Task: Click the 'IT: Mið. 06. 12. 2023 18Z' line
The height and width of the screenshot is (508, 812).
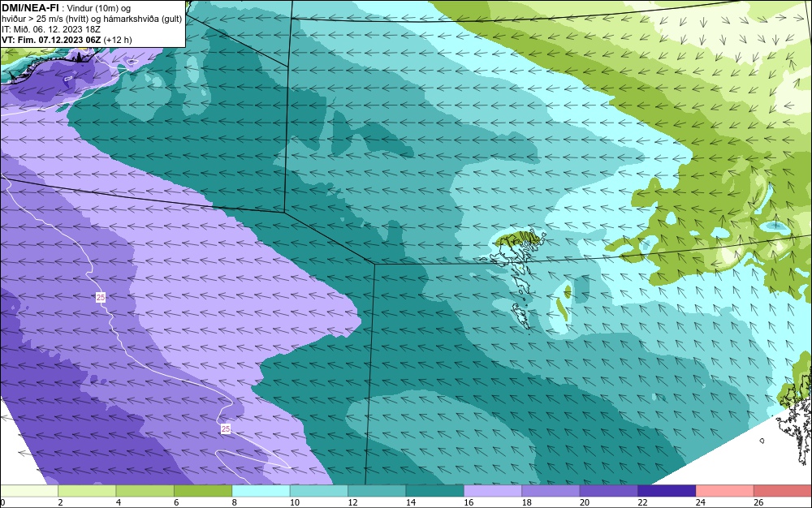Action: tap(50, 29)
